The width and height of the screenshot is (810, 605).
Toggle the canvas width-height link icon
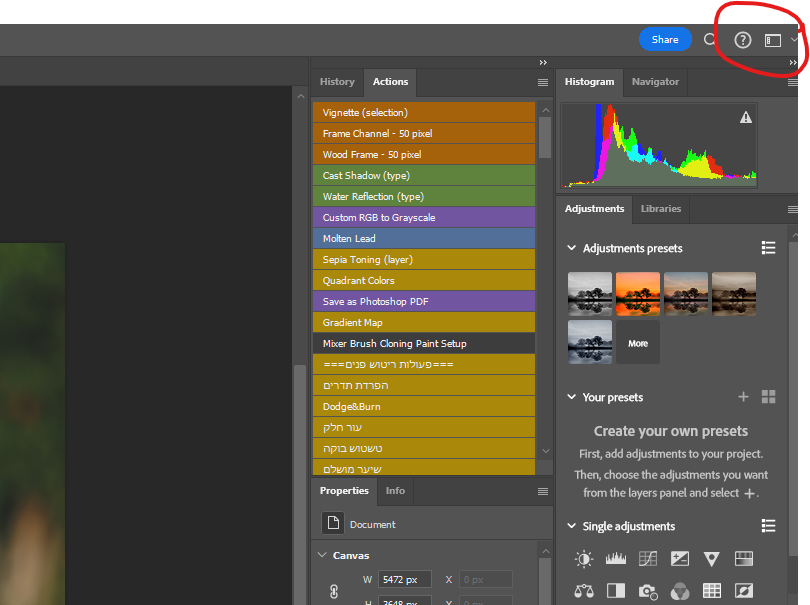point(334,592)
